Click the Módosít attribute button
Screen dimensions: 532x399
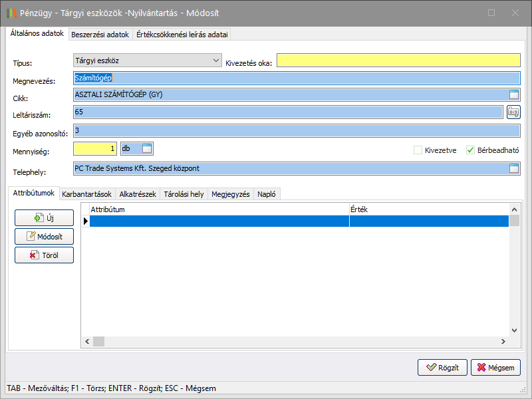coord(44,236)
